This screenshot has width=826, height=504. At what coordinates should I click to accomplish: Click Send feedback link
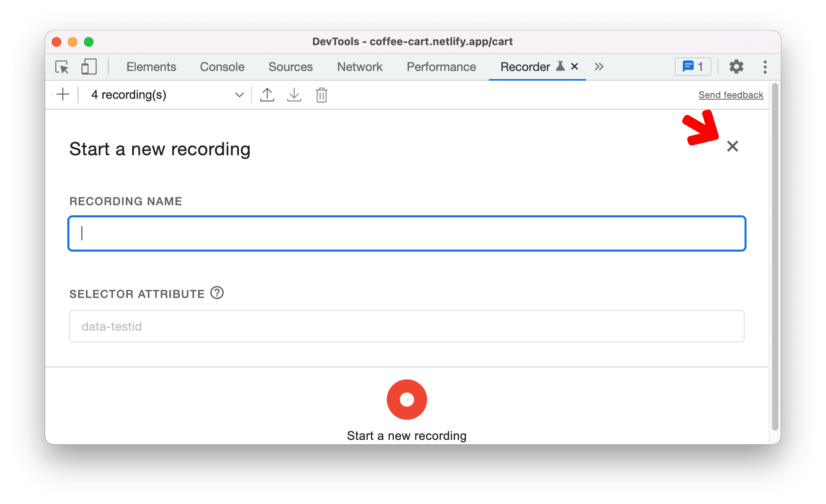point(730,94)
